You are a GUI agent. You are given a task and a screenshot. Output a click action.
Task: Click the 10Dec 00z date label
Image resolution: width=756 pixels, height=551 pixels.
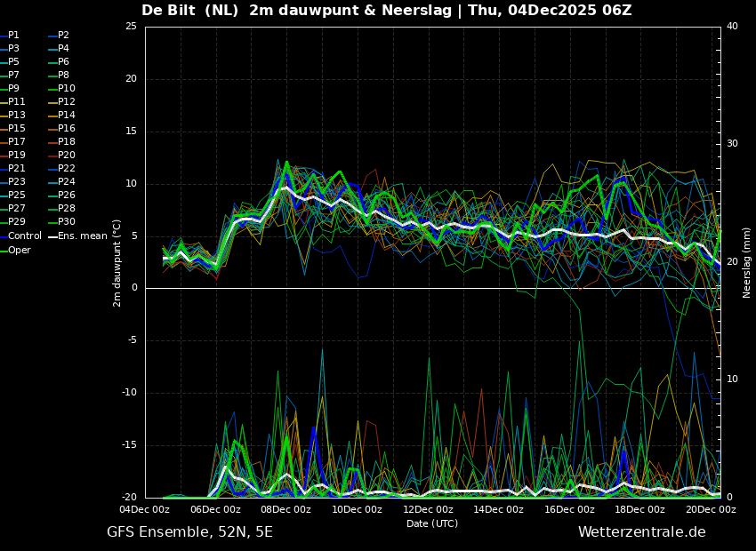click(x=357, y=509)
